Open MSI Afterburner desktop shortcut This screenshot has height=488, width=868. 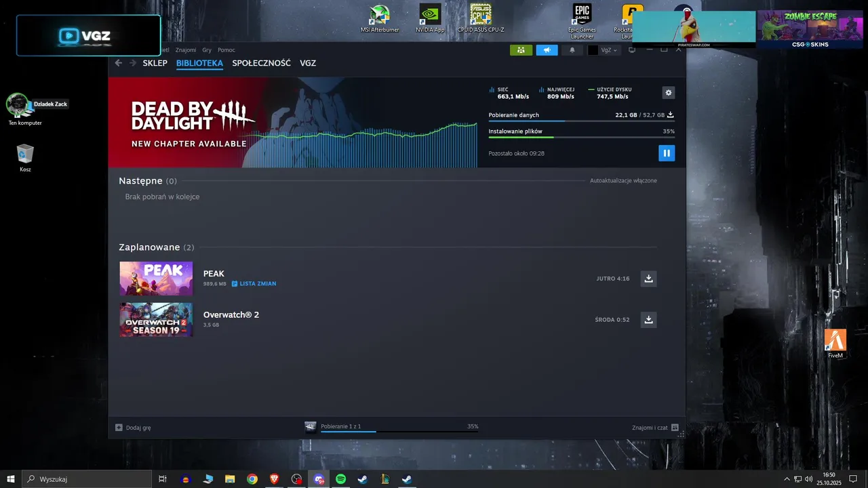pos(380,18)
